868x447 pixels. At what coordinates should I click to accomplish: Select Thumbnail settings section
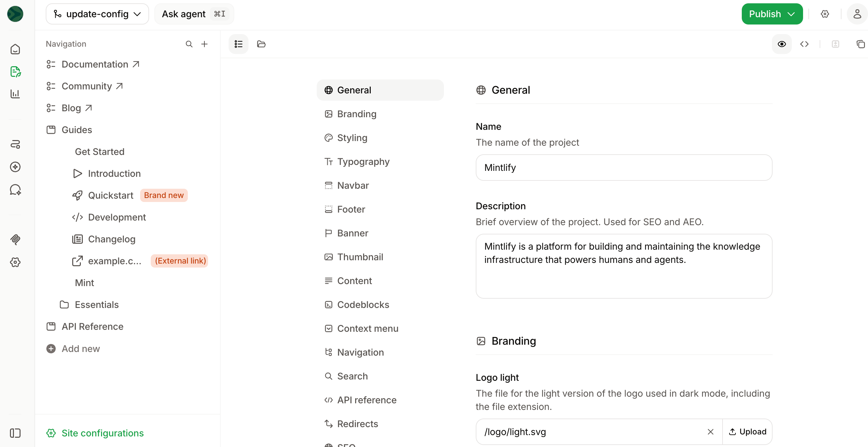[380, 257]
